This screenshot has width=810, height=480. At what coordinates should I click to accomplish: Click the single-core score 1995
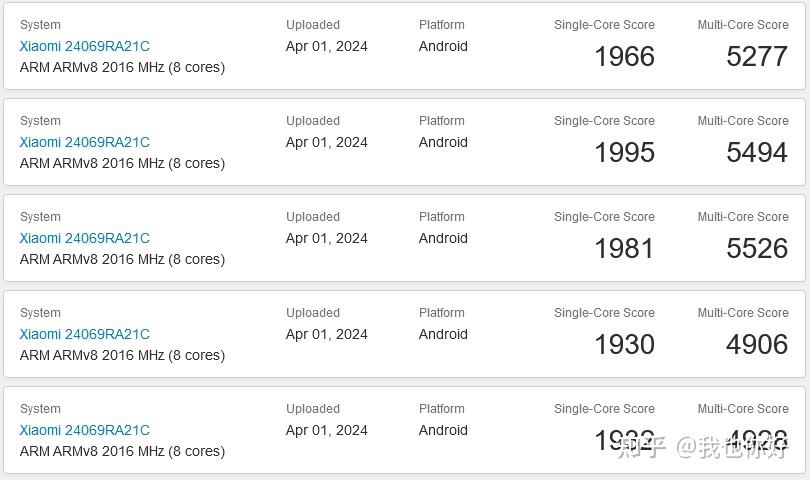(624, 153)
